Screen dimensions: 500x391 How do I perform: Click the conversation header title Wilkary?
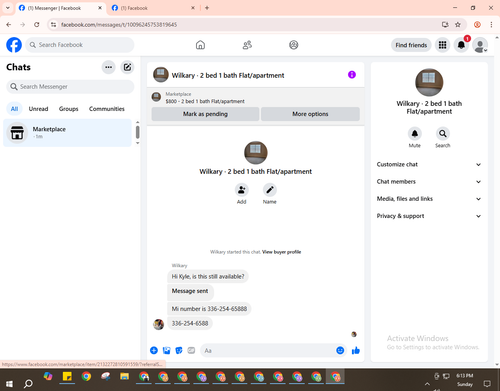pos(228,76)
